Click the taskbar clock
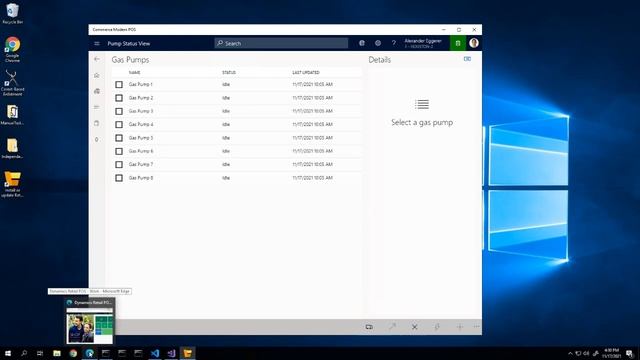The height and width of the screenshot is (360, 640). (x=611, y=353)
